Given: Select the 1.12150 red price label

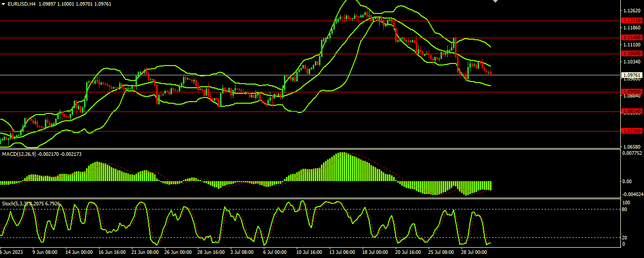Looking at the screenshot, I should click(632, 21).
